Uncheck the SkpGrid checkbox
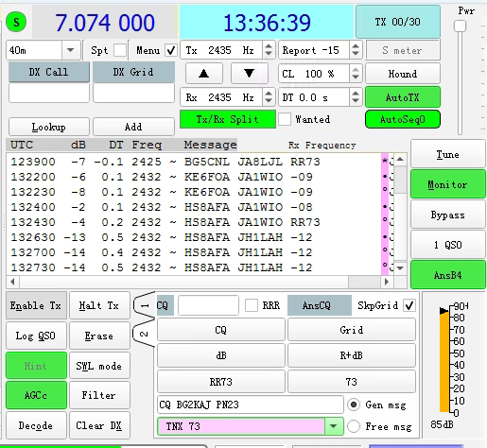 [409, 305]
